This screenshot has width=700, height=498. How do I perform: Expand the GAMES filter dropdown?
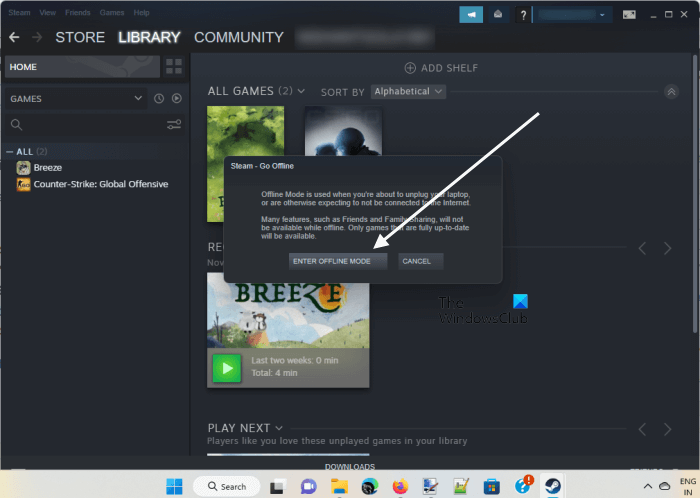[x=76, y=99]
